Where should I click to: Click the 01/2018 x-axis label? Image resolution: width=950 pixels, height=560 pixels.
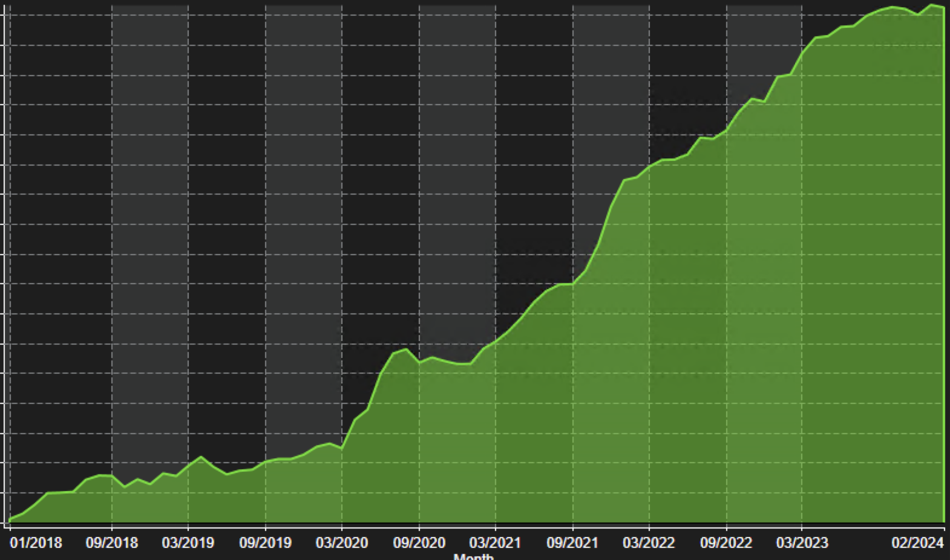point(36,542)
